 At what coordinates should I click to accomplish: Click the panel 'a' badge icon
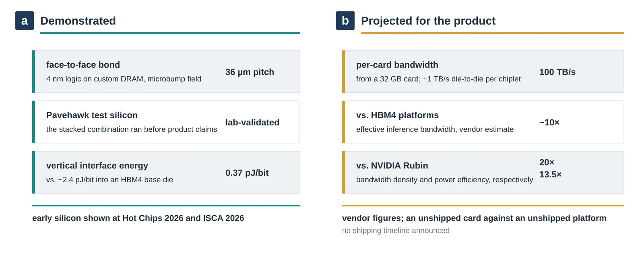coord(25,21)
